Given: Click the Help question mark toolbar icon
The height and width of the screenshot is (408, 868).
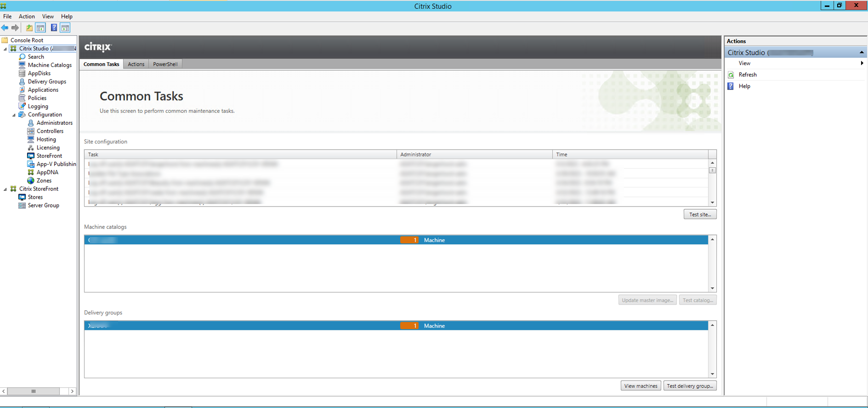Looking at the screenshot, I should (x=54, y=28).
